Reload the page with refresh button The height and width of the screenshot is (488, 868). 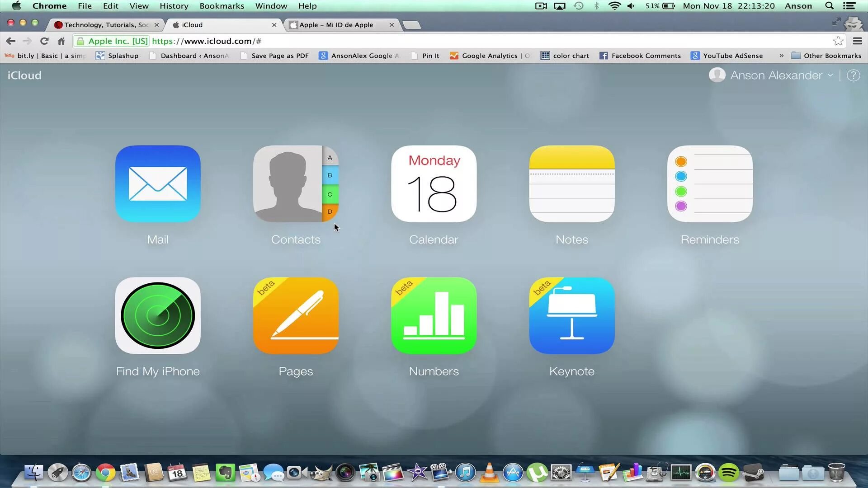click(x=44, y=41)
